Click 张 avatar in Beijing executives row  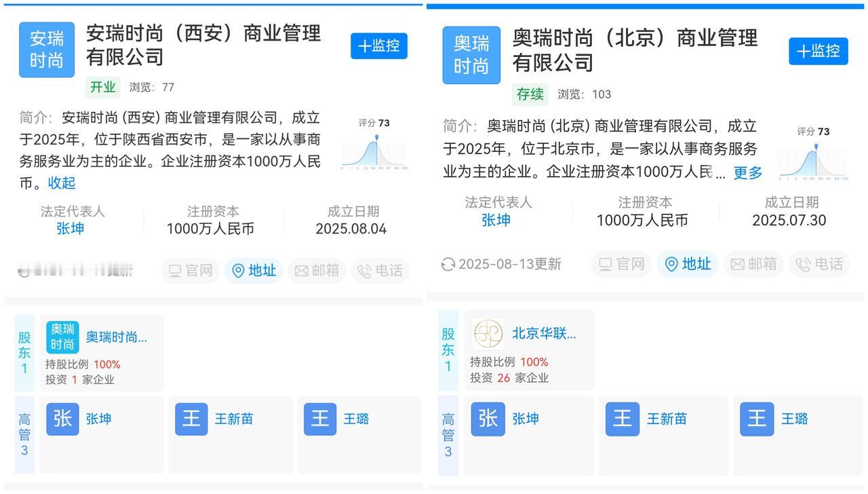coord(488,419)
